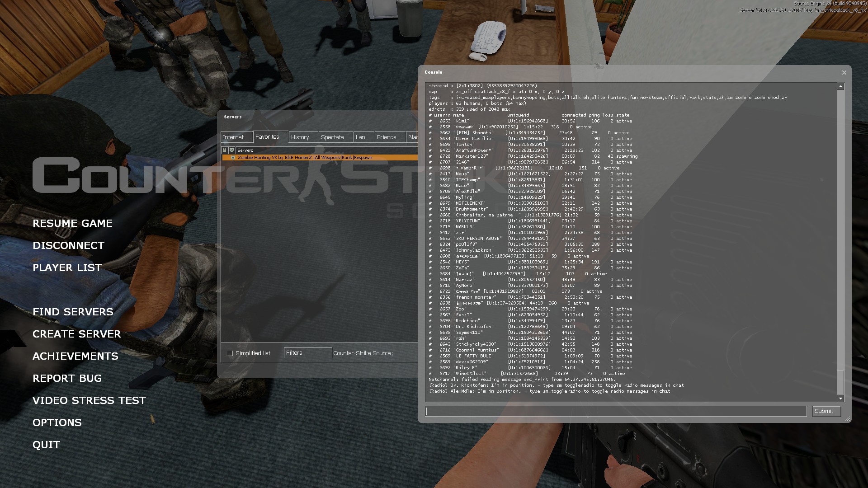Open Achievements menu item
The width and height of the screenshot is (868, 488).
pyautogui.click(x=75, y=356)
